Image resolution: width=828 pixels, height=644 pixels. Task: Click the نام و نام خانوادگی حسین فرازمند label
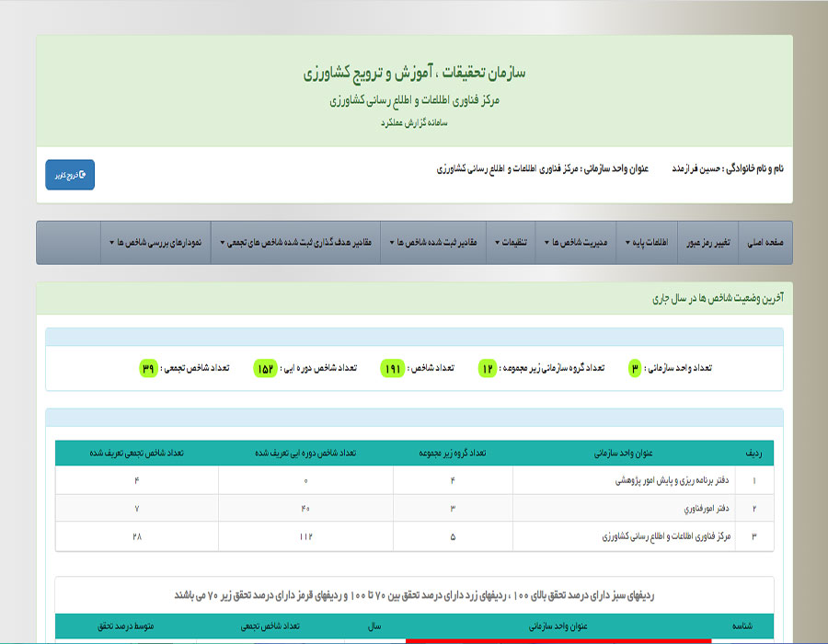(x=728, y=169)
